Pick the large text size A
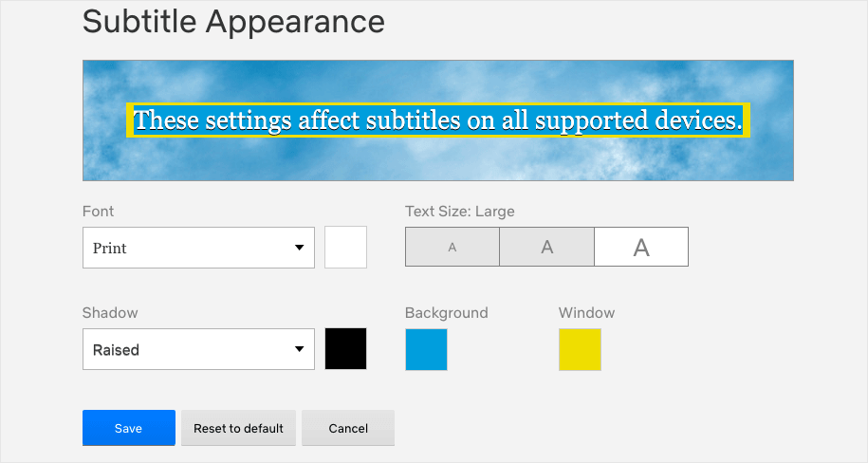Viewport: 868px width, 463px height. (641, 247)
